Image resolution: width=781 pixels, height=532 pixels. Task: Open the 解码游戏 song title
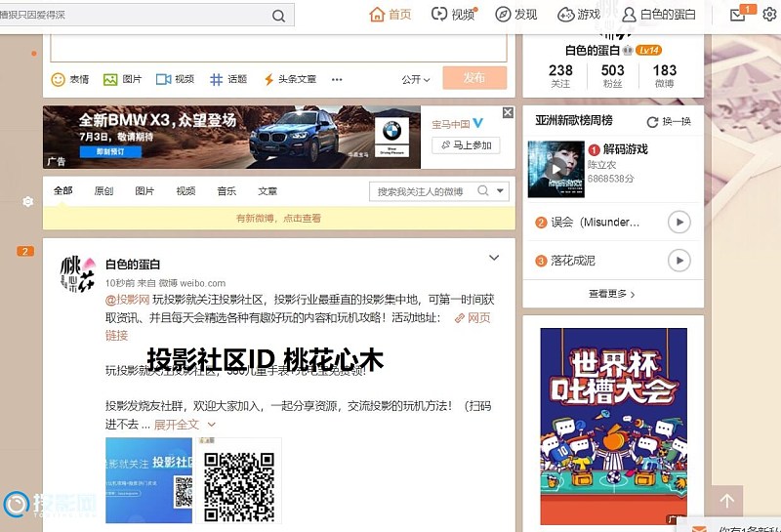(625, 149)
